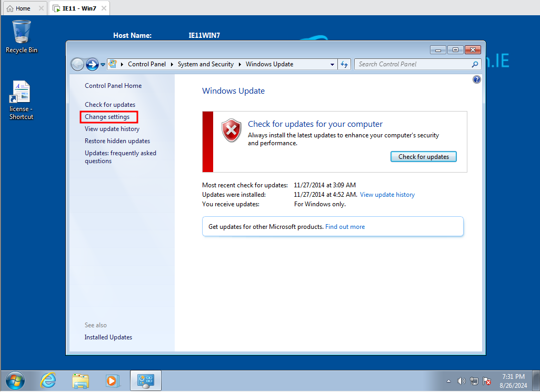Show hidden tray icons arrow

(448, 381)
